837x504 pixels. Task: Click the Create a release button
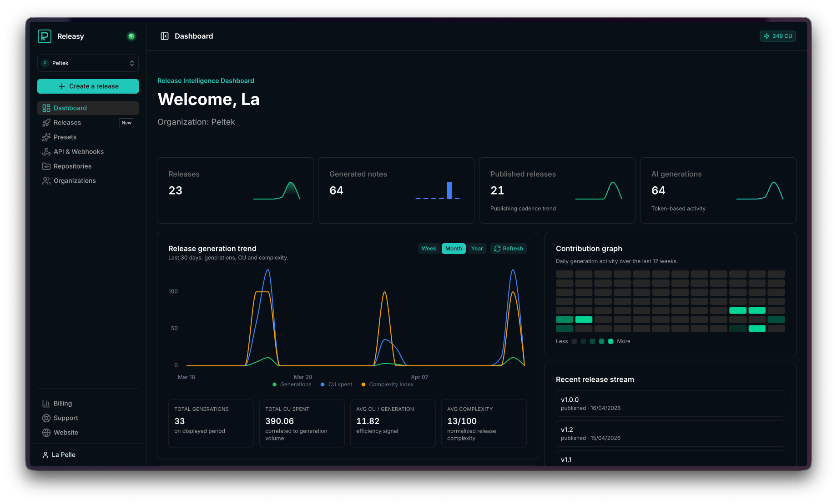point(88,86)
